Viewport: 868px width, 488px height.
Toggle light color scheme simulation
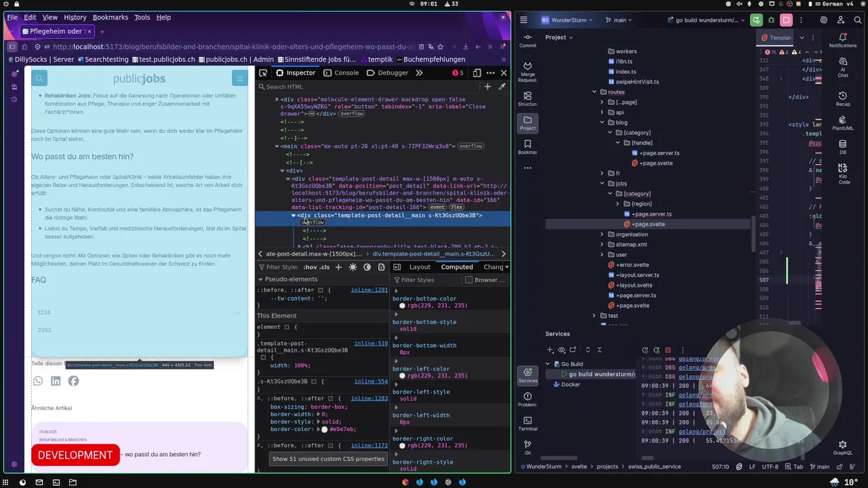353,267
